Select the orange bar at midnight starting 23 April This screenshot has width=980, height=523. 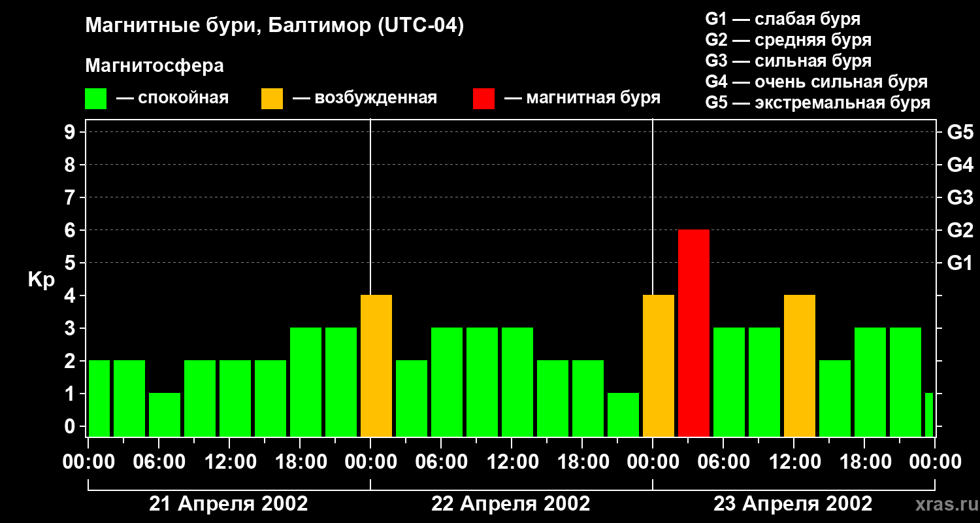click(x=659, y=365)
